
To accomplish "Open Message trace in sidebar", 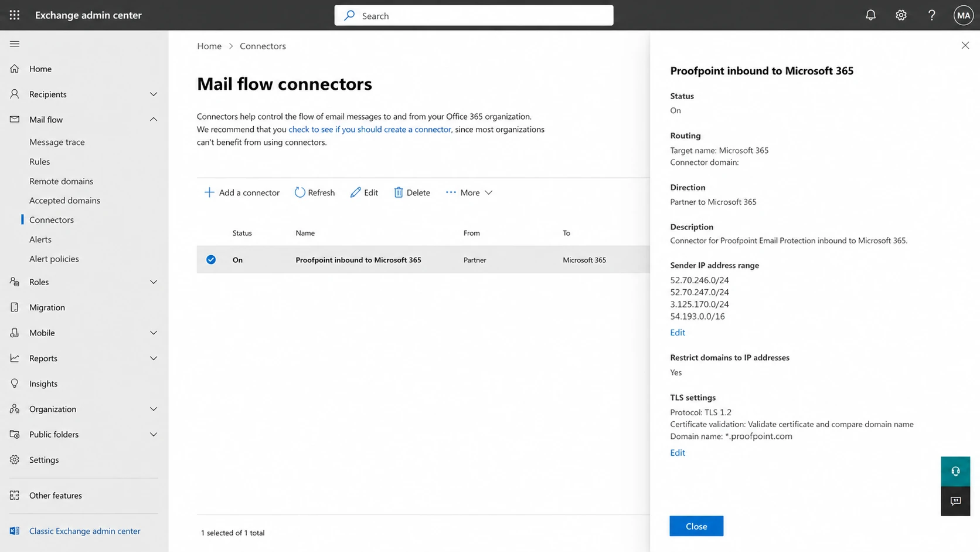I will (x=57, y=142).
